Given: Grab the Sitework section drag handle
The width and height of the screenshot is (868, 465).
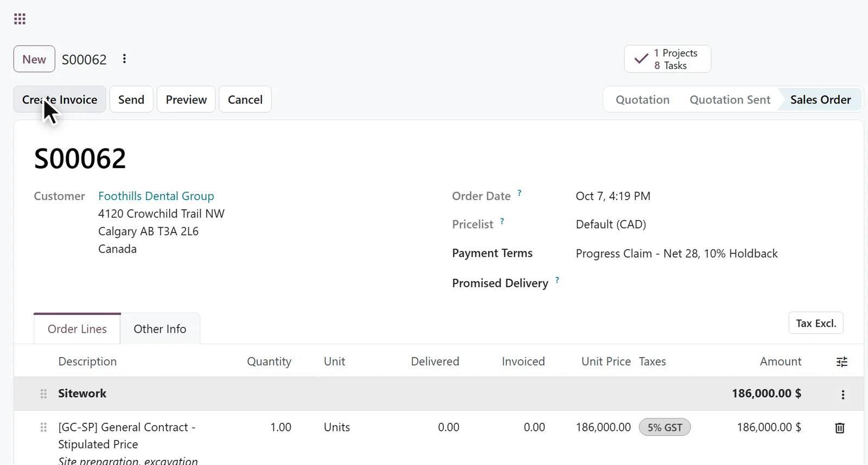Looking at the screenshot, I should (x=43, y=394).
